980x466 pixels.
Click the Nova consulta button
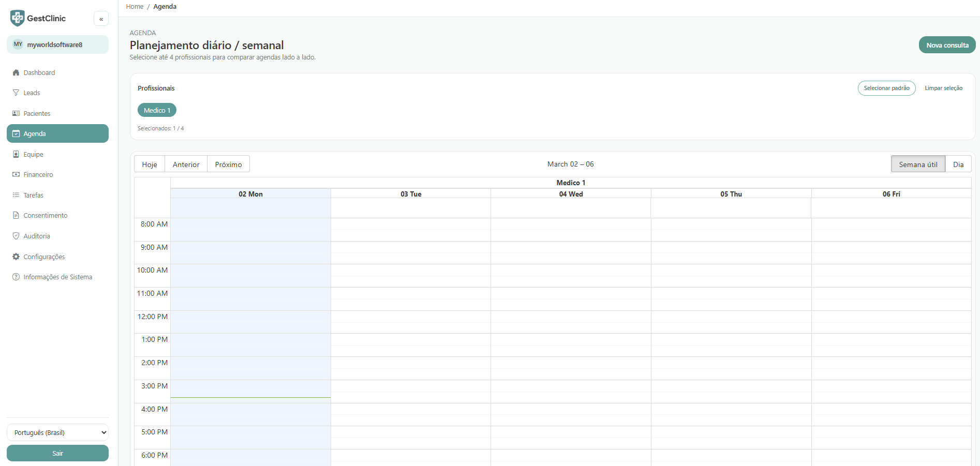pyautogui.click(x=947, y=45)
